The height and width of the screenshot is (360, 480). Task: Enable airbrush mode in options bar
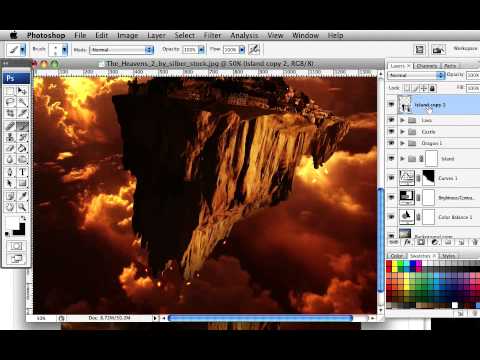click(254, 50)
